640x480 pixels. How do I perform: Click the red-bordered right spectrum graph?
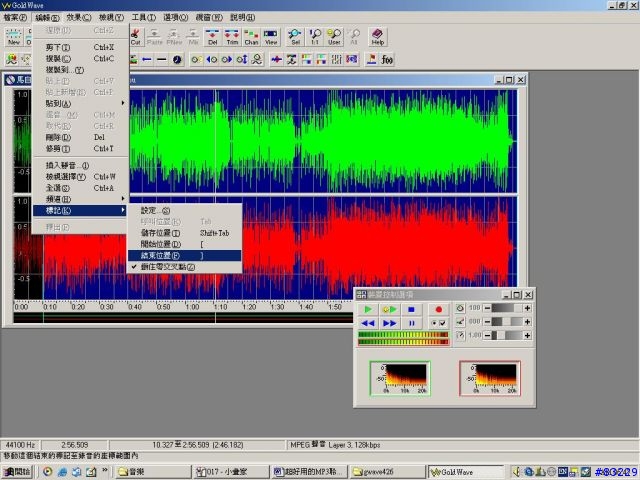490,378
